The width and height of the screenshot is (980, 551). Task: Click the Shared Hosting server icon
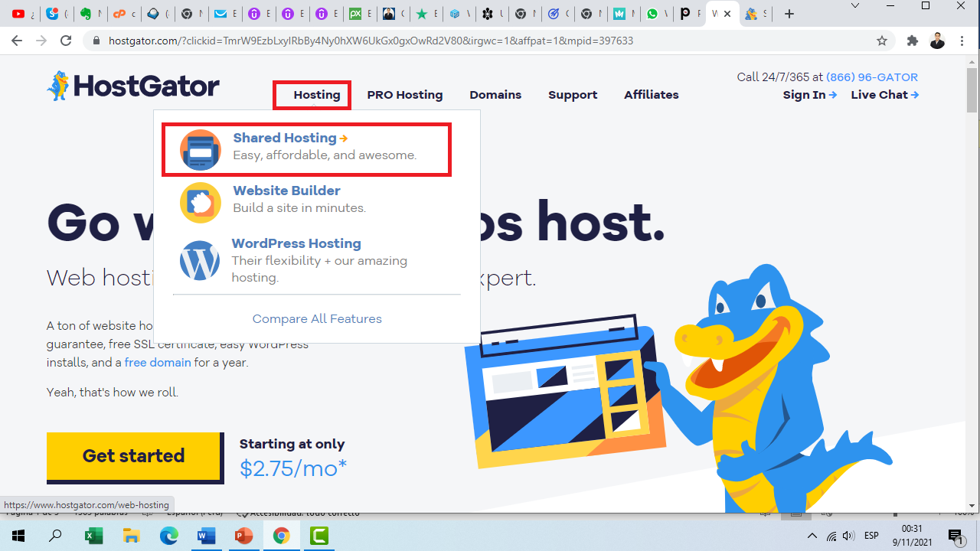click(x=200, y=150)
